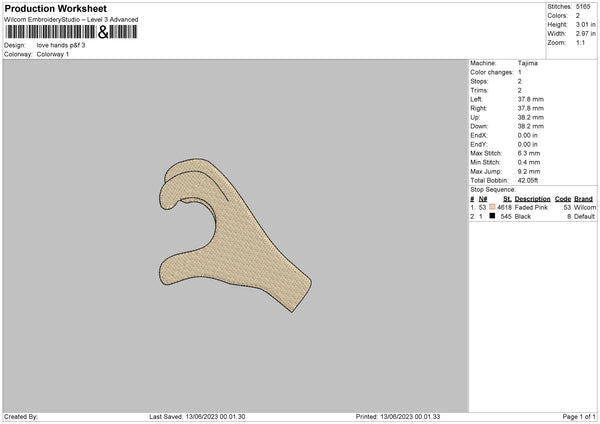The width and height of the screenshot is (600, 424).
Task: Click the Stitches count 5165
Action: click(583, 7)
